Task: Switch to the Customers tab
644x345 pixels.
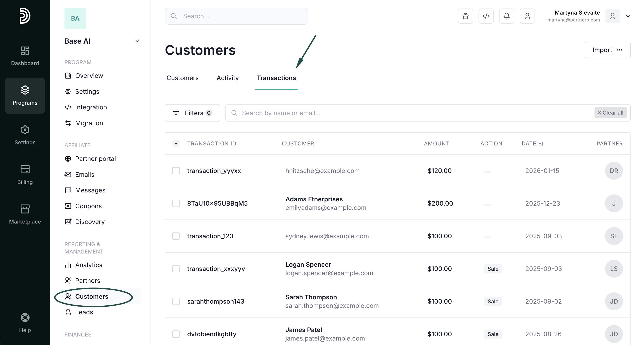Action: (182, 78)
